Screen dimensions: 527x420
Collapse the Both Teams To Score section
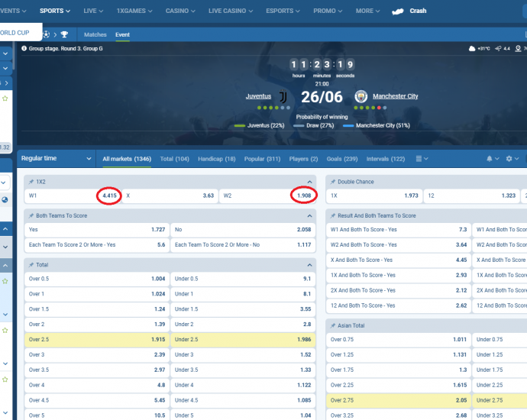pyautogui.click(x=309, y=215)
